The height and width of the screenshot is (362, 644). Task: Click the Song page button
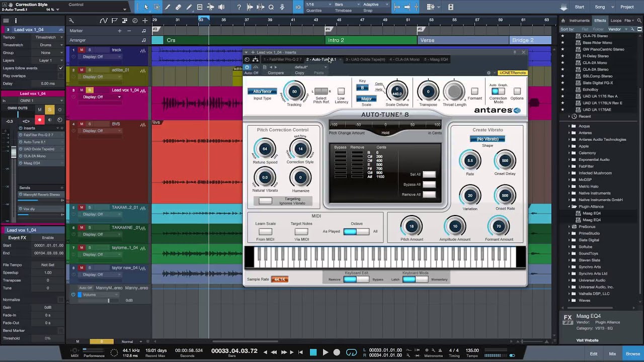click(600, 7)
